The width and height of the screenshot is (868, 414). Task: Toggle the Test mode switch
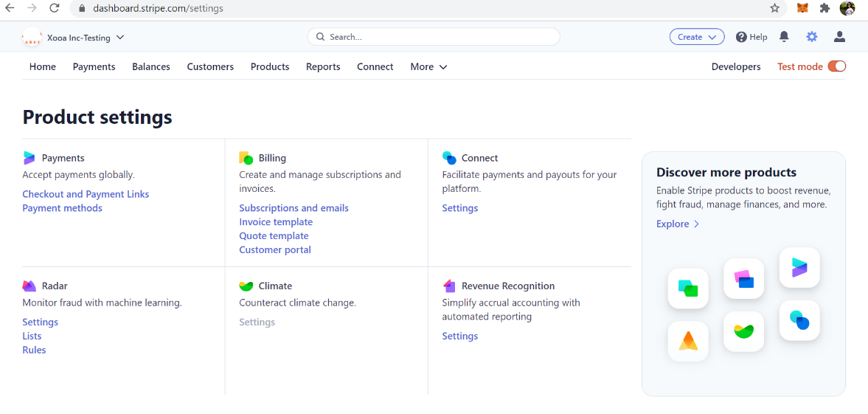point(836,66)
